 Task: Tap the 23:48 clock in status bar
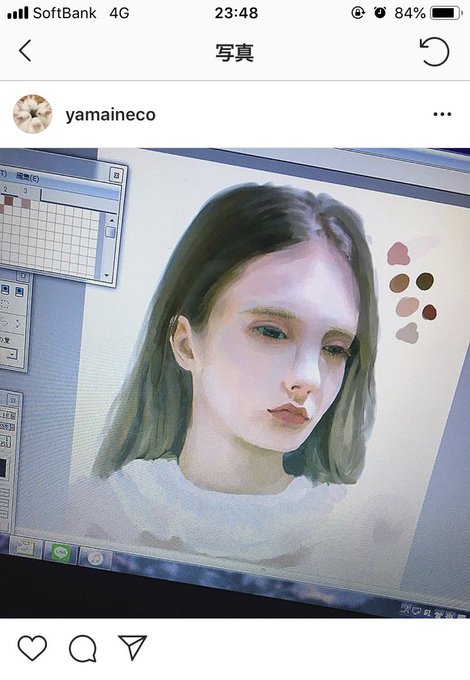pyautogui.click(x=236, y=13)
